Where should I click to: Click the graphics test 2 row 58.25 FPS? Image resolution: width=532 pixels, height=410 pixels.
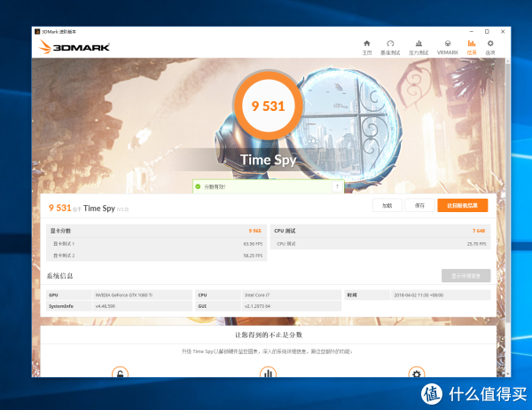pos(156,256)
